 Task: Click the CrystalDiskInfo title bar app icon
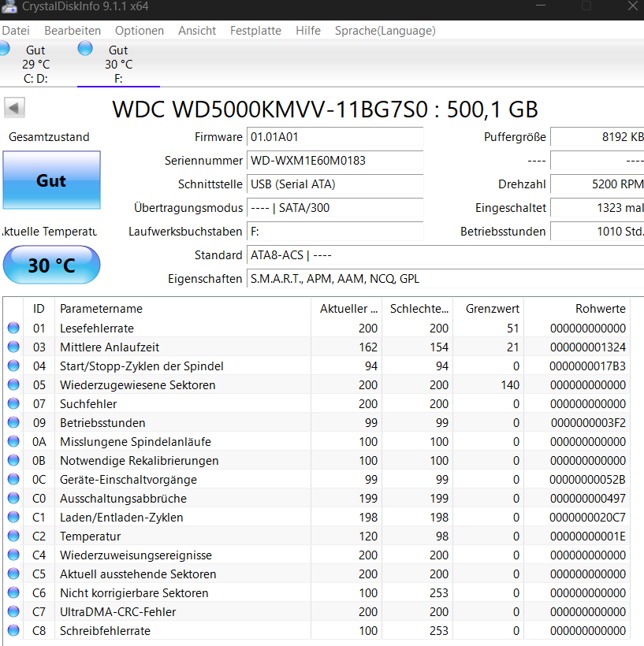click(9, 6)
